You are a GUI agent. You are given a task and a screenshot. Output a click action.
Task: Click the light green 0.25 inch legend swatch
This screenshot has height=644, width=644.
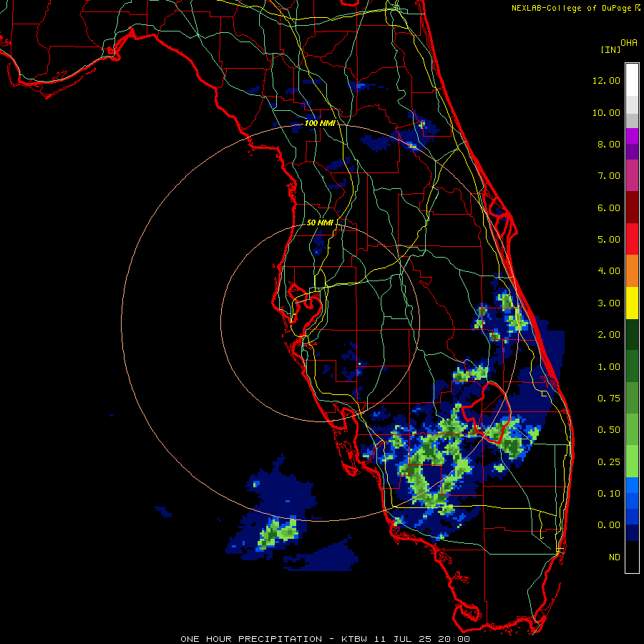click(x=632, y=462)
